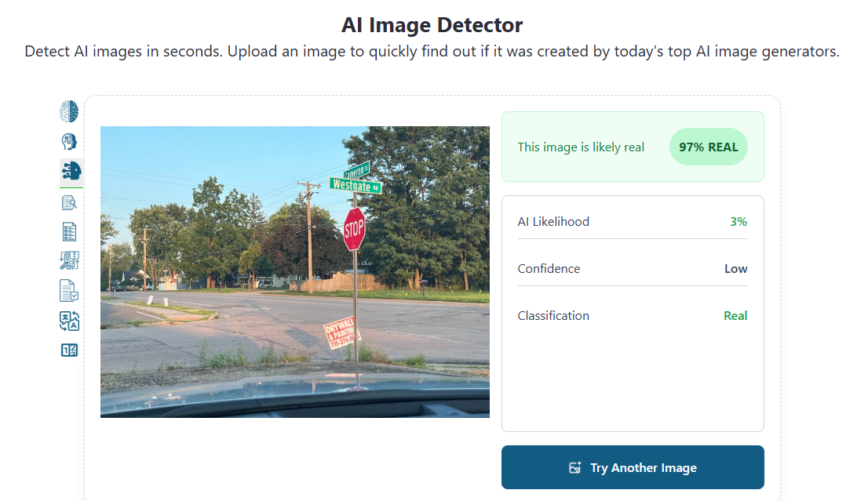Click the uploaded stop sign street photo
This screenshot has height=501, width=868.
point(295,271)
